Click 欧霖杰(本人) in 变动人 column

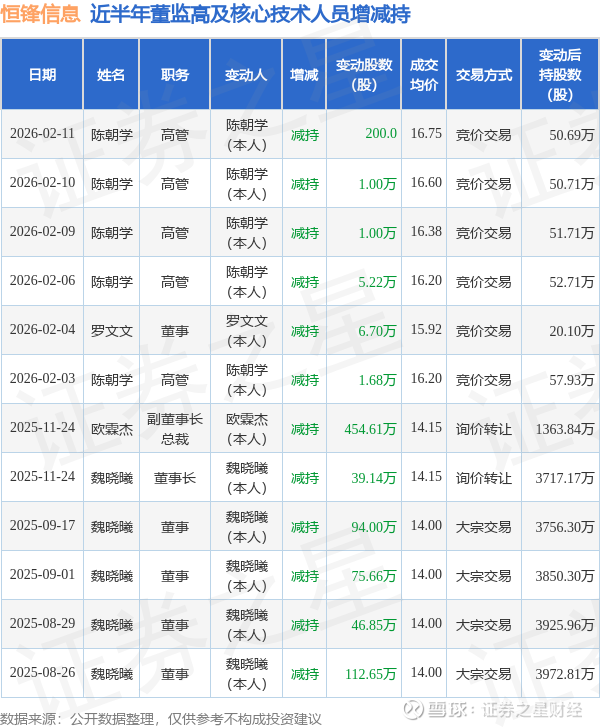pos(247,429)
